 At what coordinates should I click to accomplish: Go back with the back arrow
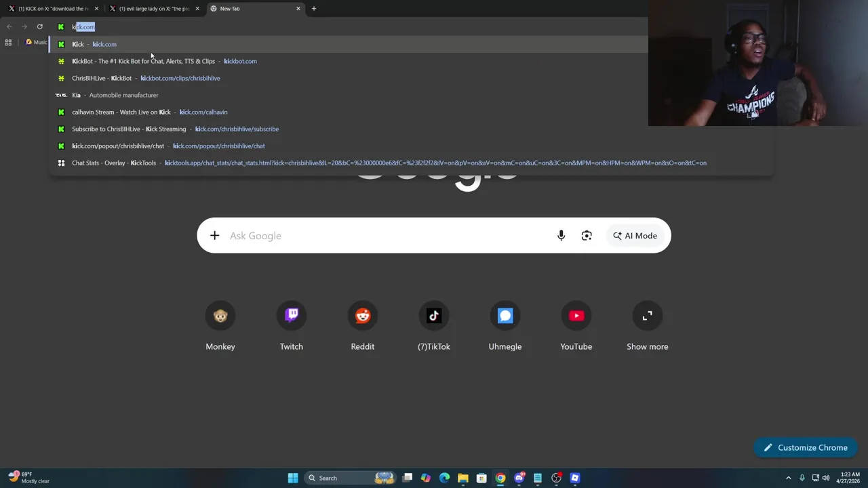9,27
